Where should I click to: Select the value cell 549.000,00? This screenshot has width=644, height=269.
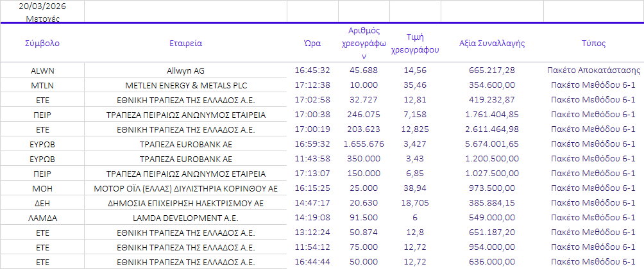click(x=491, y=218)
